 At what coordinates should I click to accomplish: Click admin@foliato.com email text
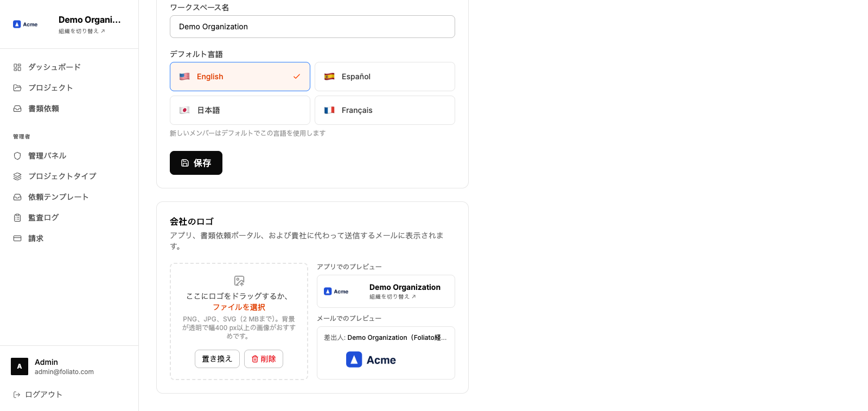point(64,372)
